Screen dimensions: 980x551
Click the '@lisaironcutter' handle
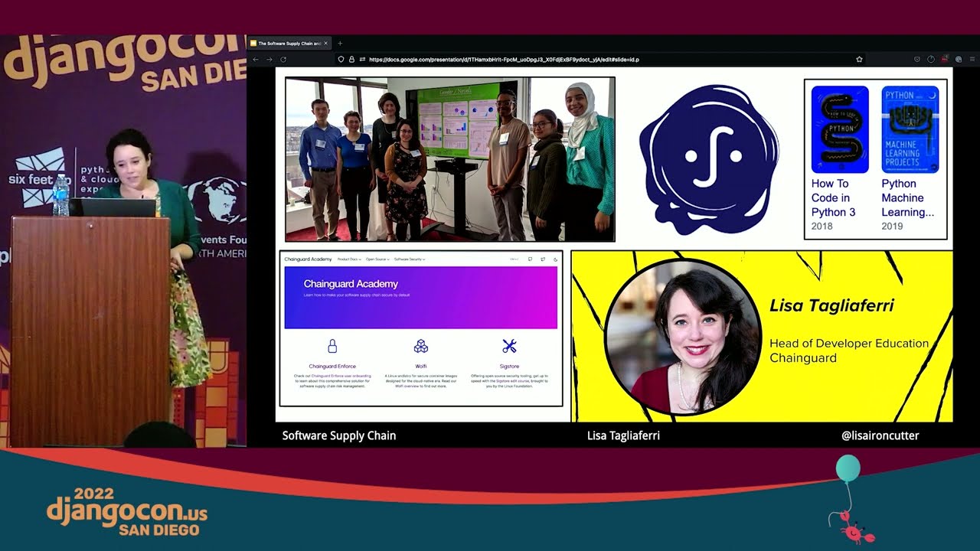880,435
